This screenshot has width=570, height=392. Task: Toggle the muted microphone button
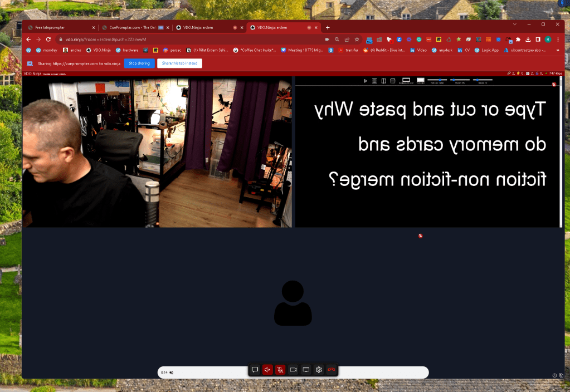click(280, 370)
